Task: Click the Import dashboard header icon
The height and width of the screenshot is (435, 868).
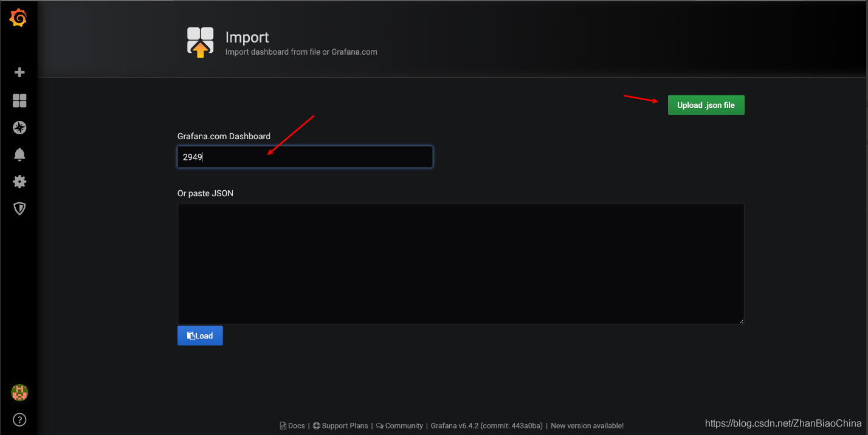Action: [x=201, y=42]
